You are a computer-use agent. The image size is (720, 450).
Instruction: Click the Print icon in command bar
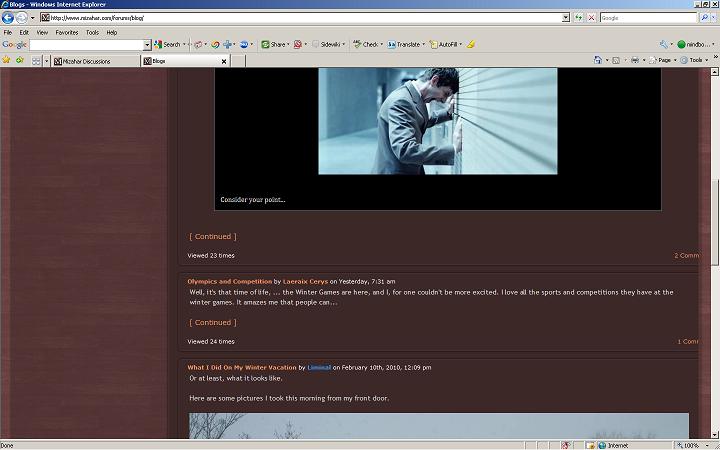635,60
